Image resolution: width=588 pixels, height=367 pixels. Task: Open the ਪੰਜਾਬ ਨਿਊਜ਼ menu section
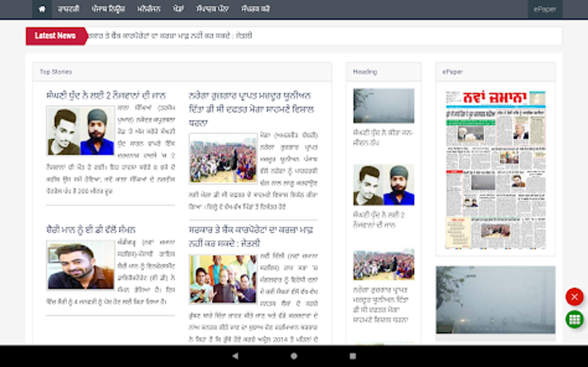click(x=108, y=9)
